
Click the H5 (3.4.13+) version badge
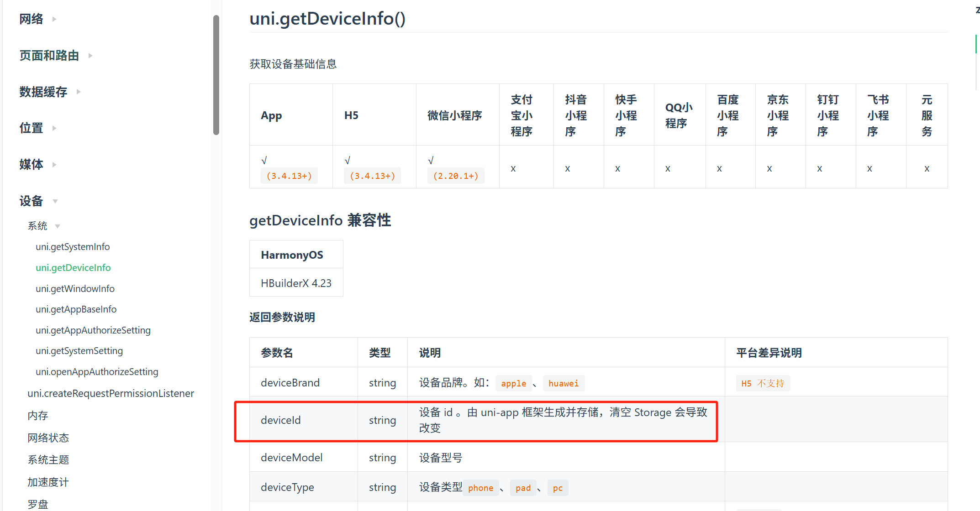373,176
